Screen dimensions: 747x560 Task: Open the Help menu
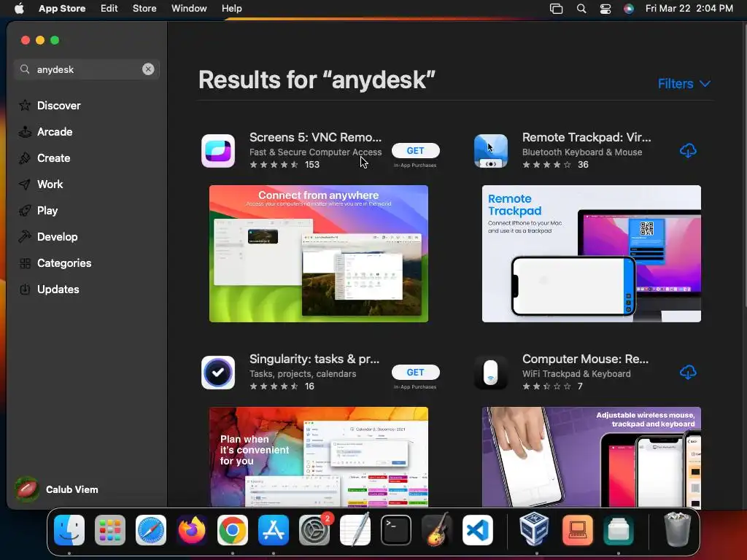pos(231,9)
